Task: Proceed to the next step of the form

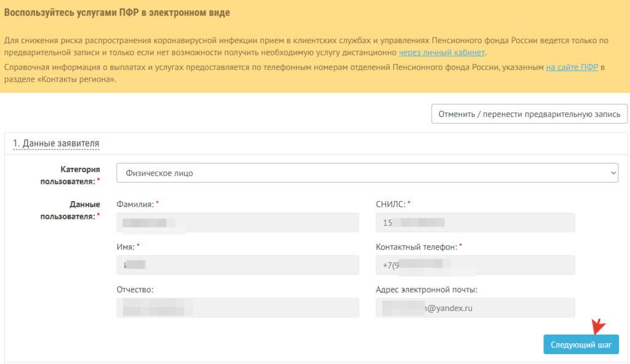Action: point(581,344)
